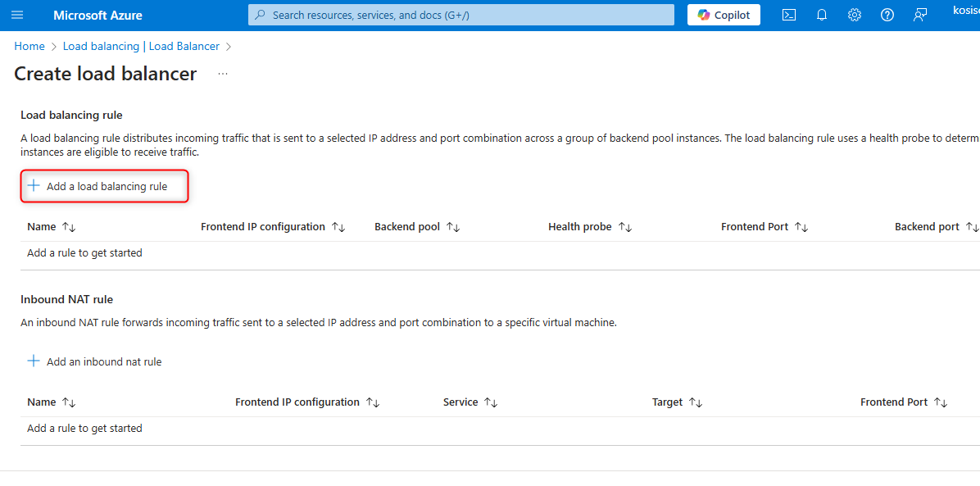Click the Load balancing rule heading
Screen dimensions: 980x486
pyautogui.click(x=72, y=115)
